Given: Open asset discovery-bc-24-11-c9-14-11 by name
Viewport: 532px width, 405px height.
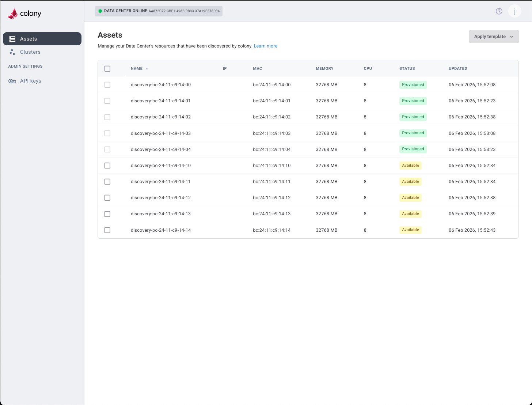Looking at the screenshot, I should [161, 182].
